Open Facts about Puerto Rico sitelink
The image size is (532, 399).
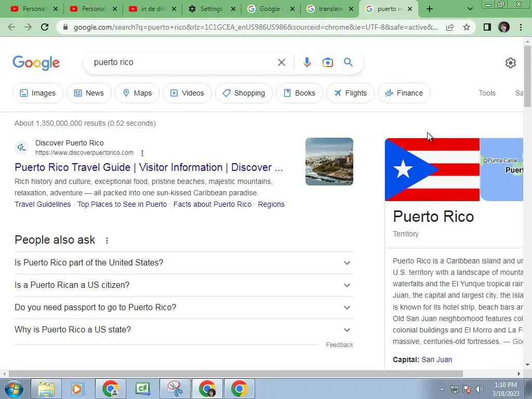[x=212, y=204]
